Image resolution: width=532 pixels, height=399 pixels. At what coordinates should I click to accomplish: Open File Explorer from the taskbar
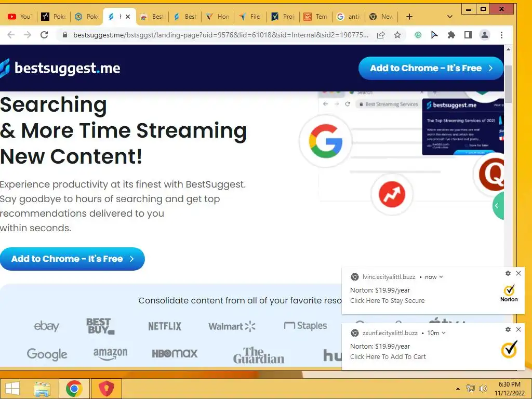pyautogui.click(x=42, y=389)
